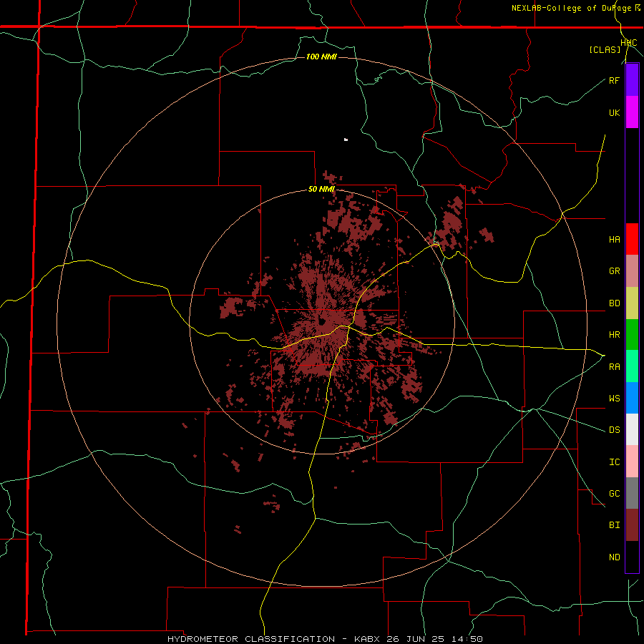Click the RA legend label
Viewport: 644px width, 644px height.
(614, 367)
